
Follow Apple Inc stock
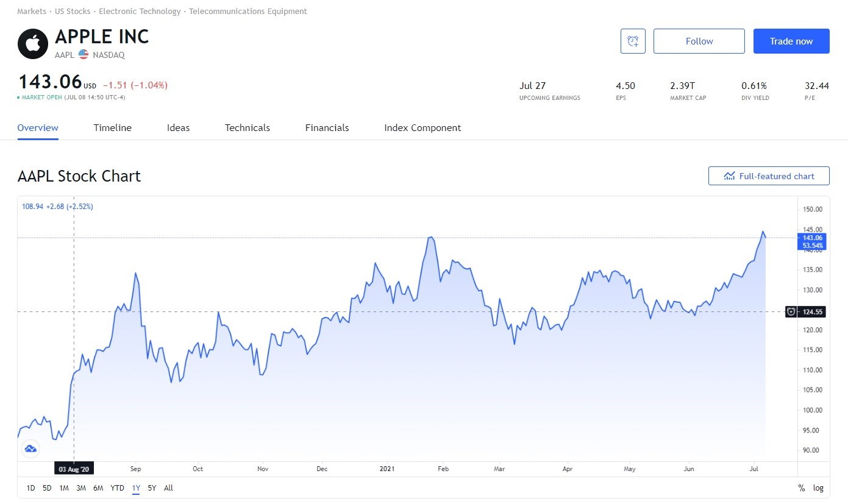coord(699,41)
